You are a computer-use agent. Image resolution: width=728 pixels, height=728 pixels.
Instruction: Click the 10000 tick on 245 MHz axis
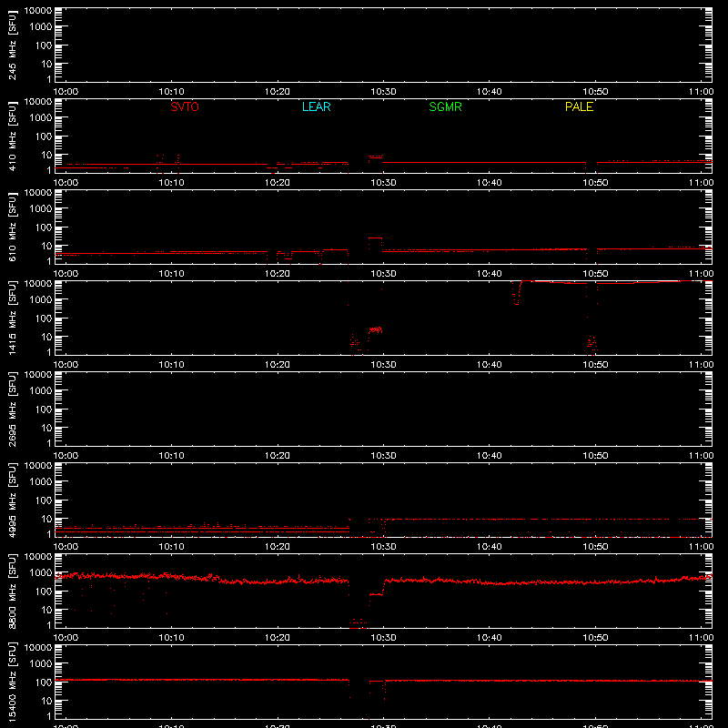38,11
